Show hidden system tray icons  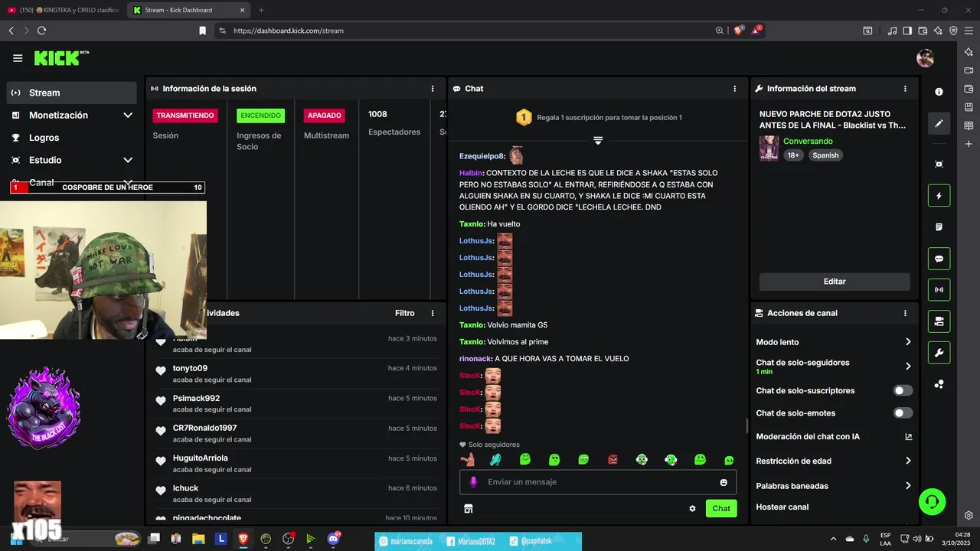coord(834,539)
